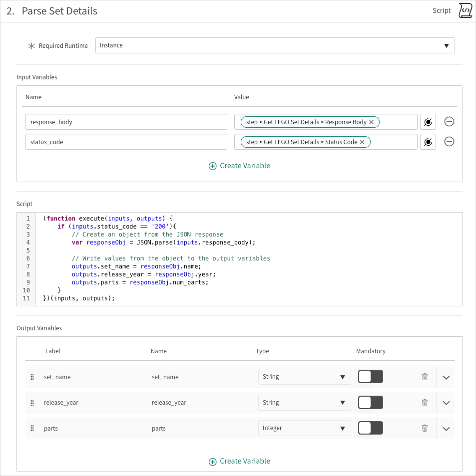The height and width of the screenshot is (476, 476).
Task: Toggle Mandatory switch for release_year
Action: [x=370, y=403]
